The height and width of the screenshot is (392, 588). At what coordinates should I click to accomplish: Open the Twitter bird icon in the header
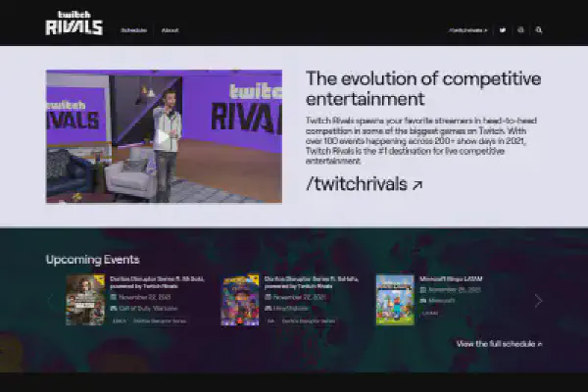pyautogui.click(x=503, y=30)
